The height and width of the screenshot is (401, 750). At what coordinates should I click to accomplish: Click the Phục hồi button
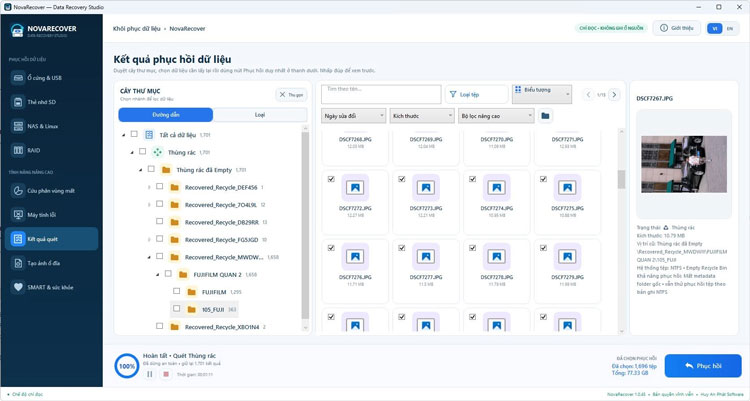pos(703,366)
